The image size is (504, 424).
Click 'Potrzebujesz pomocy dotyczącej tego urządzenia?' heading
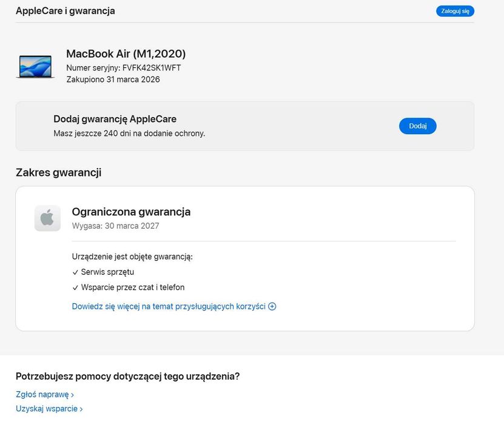[127, 376]
